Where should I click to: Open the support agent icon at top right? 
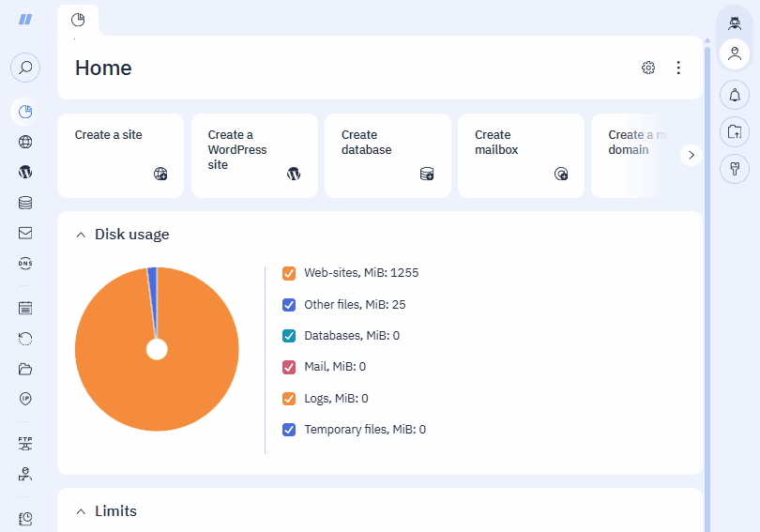click(735, 23)
